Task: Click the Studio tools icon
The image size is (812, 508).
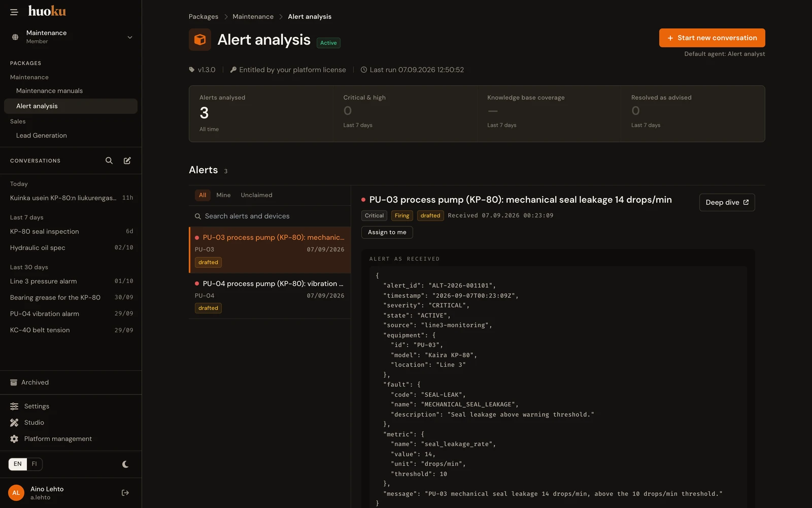Action: pyautogui.click(x=14, y=423)
